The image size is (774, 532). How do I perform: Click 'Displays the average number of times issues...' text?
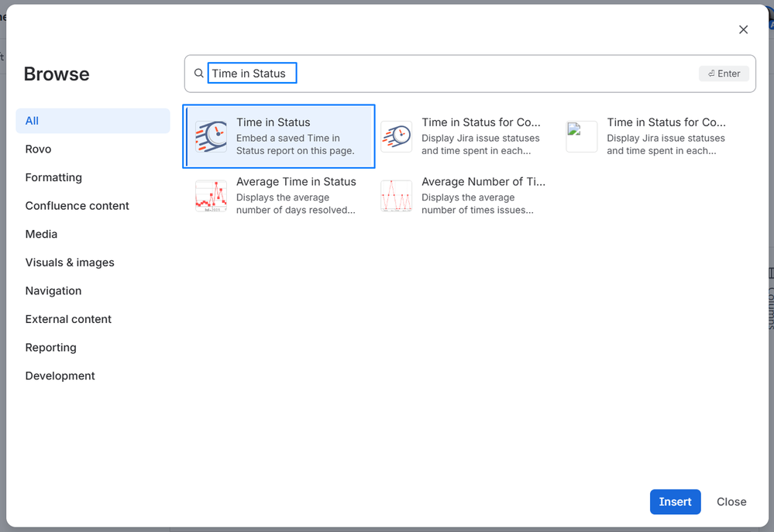point(477,204)
